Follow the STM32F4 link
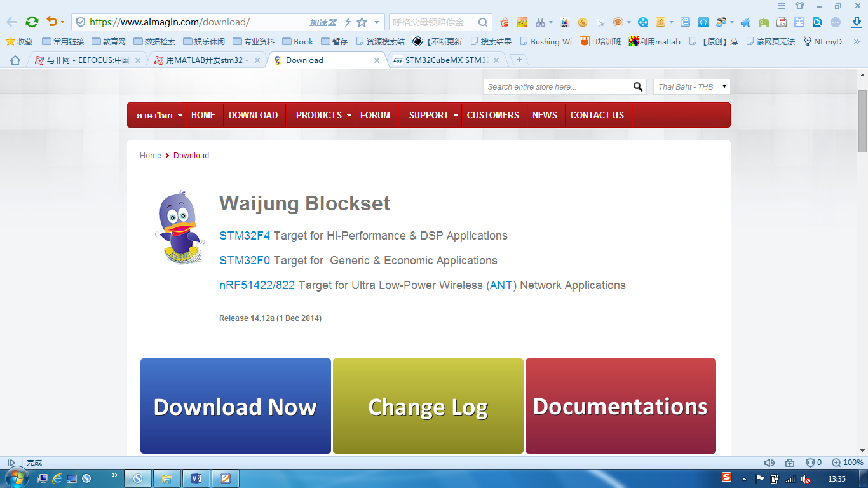 [x=245, y=236]
